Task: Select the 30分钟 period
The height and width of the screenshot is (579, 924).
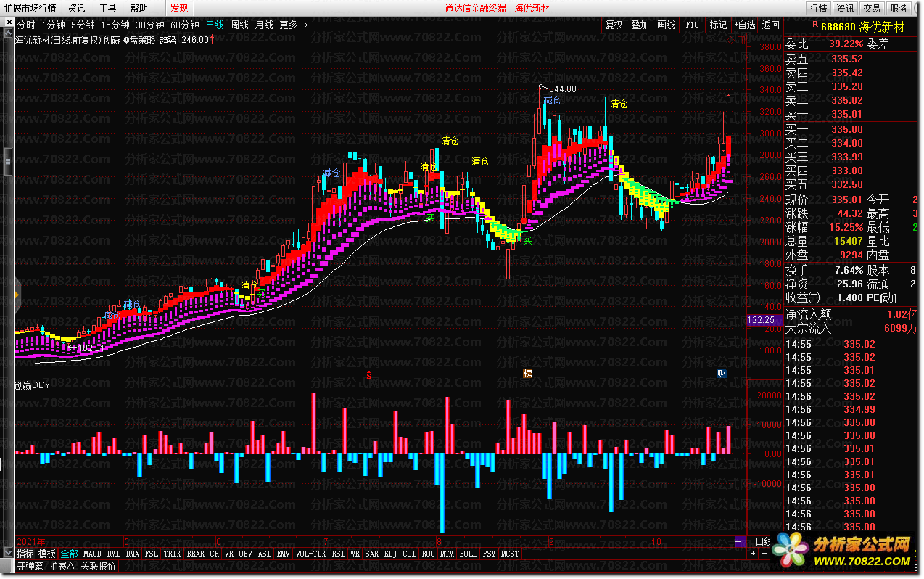Action: (x=150, y=25)
